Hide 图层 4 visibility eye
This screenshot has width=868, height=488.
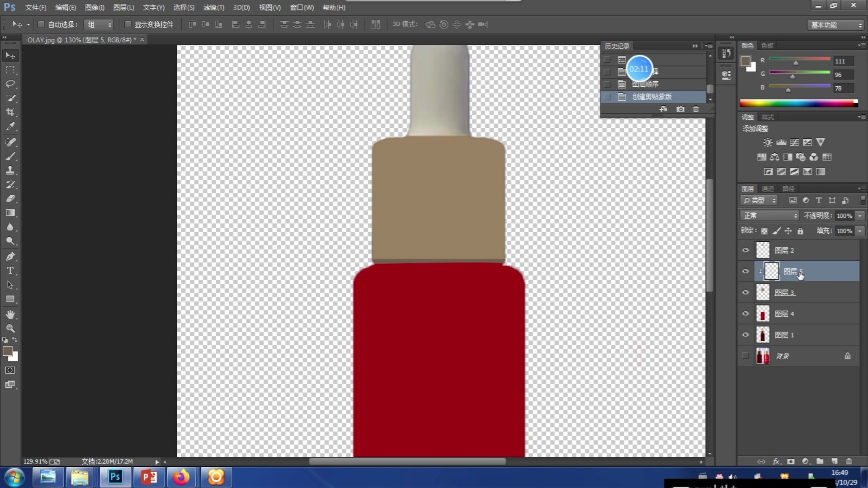745,314
